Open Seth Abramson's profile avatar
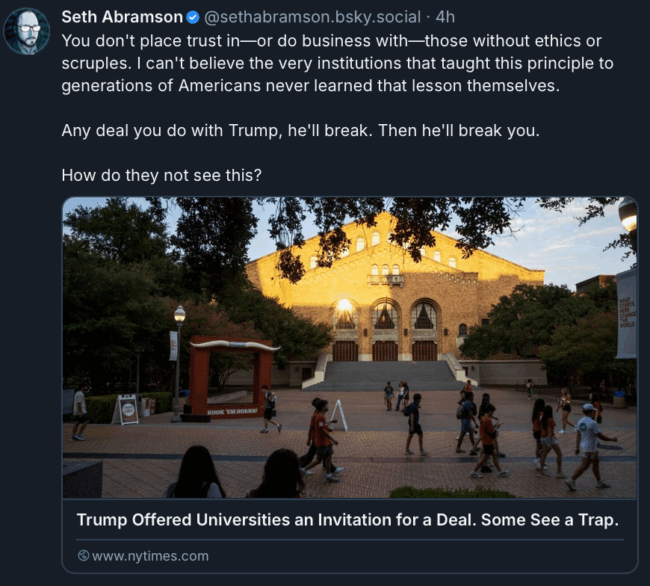 (x=26, y=31)
